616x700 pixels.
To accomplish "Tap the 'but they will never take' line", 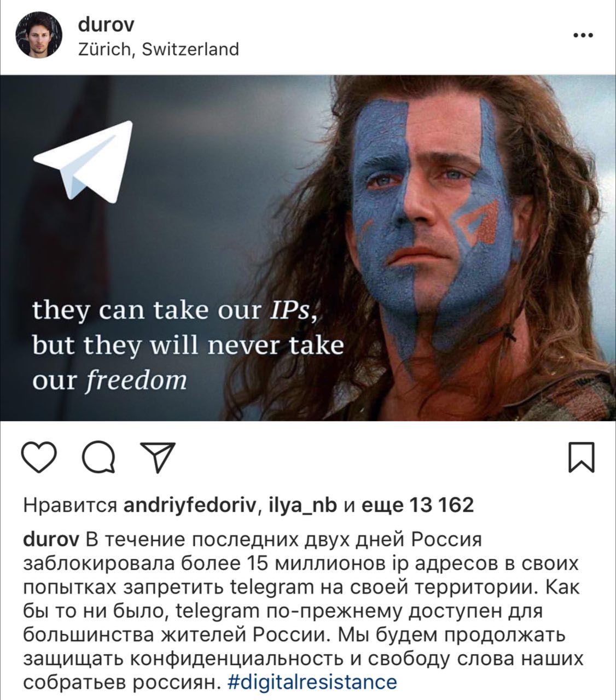I will click(188, 347).
